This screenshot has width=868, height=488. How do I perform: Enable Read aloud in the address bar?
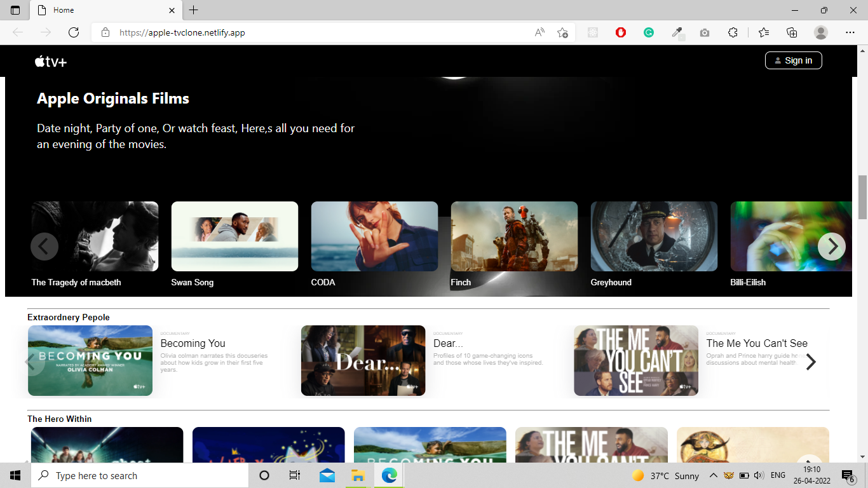point(539,32)
